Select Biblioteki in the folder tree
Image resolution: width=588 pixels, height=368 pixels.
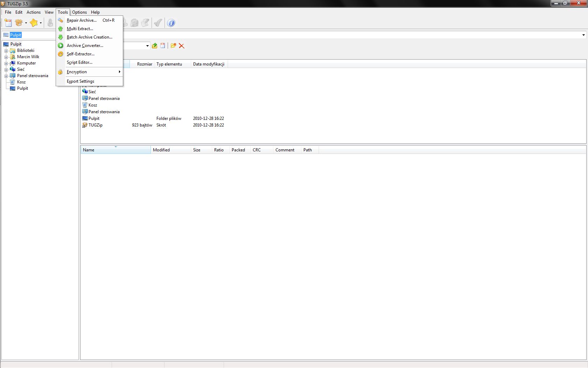coord(26,50)
